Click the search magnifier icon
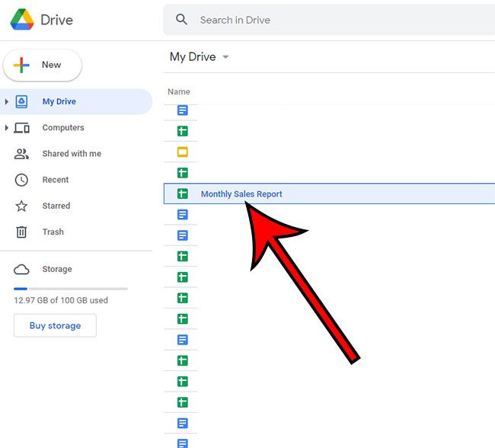The height and width of the screenshot is (448, 495). (x=181, y=20)
